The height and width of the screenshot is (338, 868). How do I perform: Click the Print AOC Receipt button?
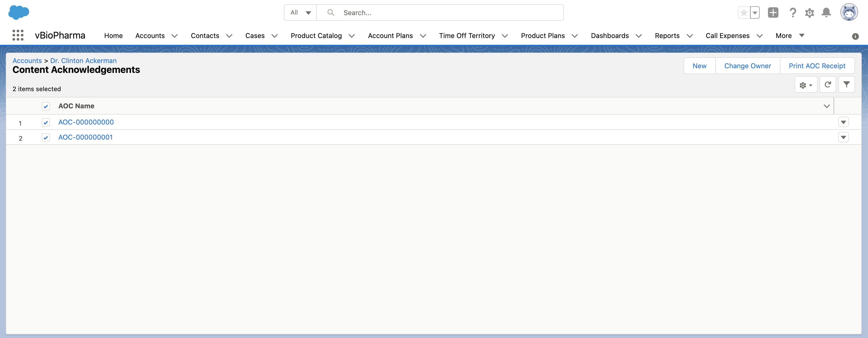[x=817, y=66]
